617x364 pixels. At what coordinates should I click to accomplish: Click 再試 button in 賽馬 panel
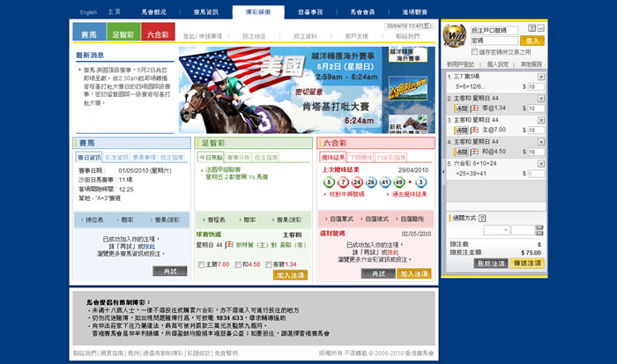tap(170, 271)
